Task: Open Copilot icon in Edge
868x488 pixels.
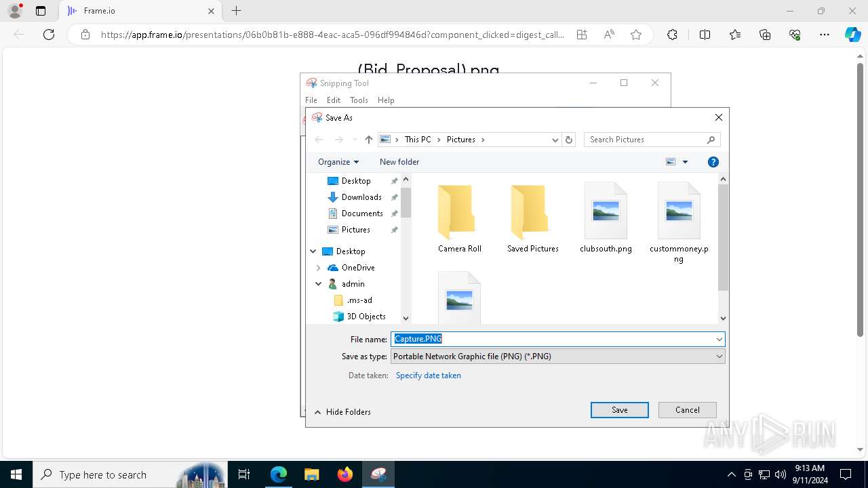Action: click(852, 35)
